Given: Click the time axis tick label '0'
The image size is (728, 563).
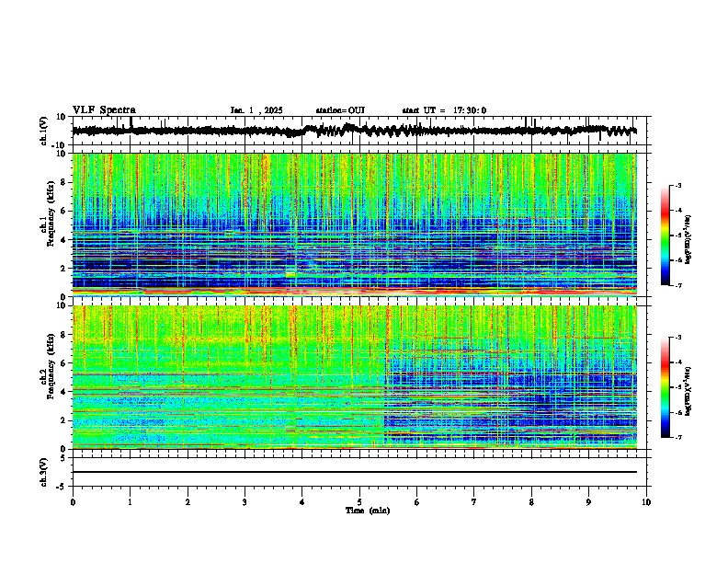Looking at the screenshot, I should tap(73, 502).
